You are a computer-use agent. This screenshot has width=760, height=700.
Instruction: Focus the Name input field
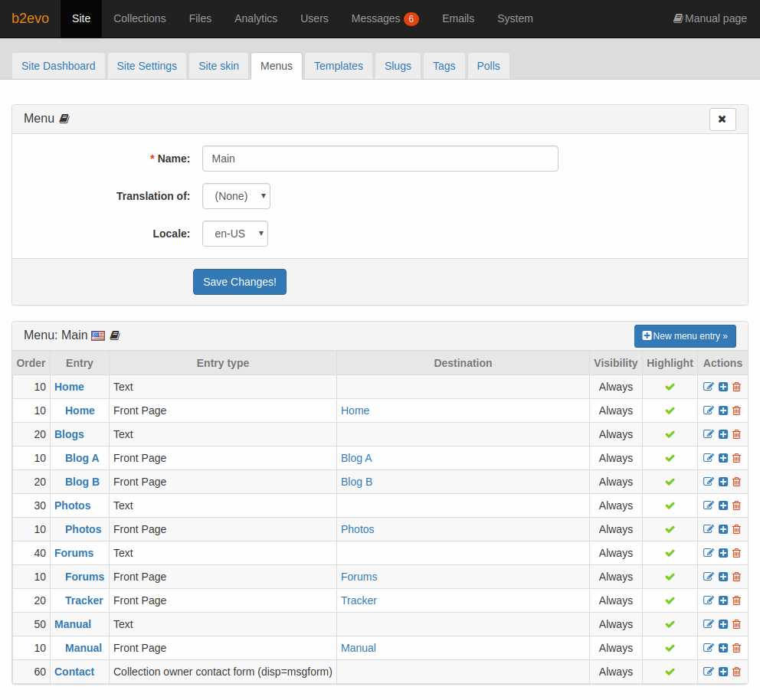click(x=380, y=159)
